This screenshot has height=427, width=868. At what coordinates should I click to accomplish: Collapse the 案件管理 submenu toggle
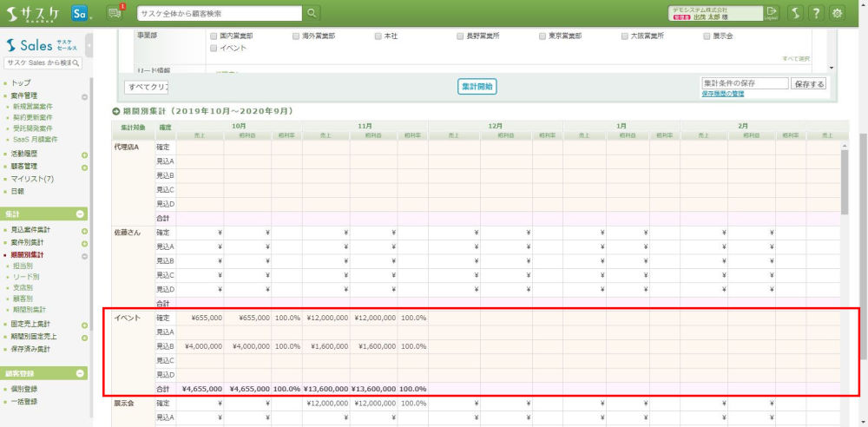tap(85, 97)
